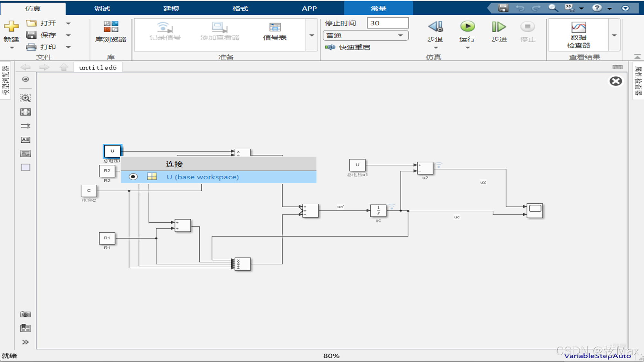Switch to the Debug (调试) tab
The image size is (644, 362).
tap(102, 8)
